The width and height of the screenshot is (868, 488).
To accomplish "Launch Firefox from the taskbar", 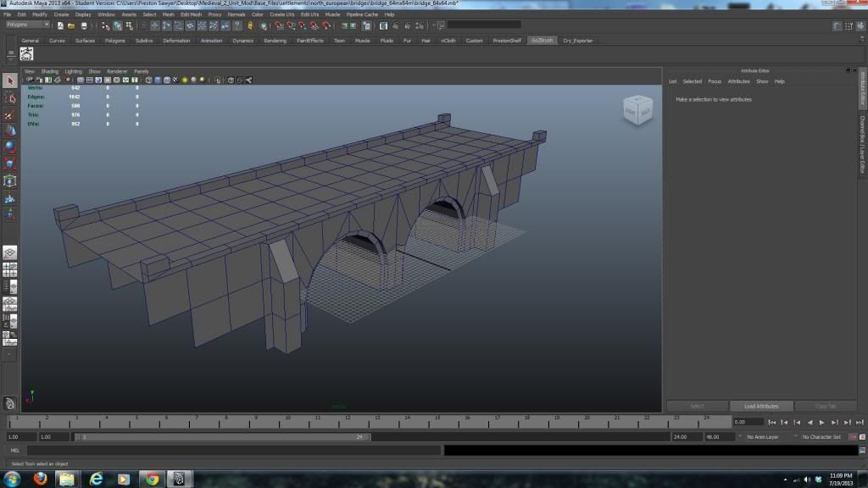I will coord(40,479).
